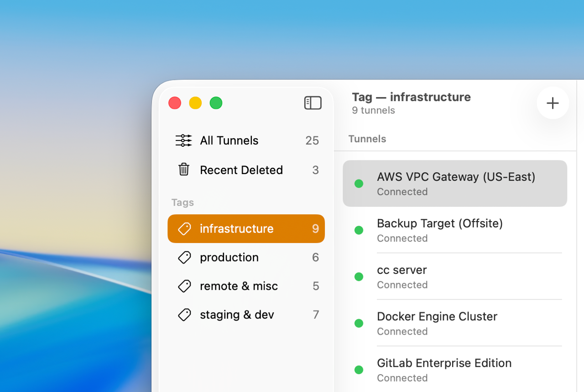Click Connected status under AWS VPC Gateway

click(x=402, y=192)
